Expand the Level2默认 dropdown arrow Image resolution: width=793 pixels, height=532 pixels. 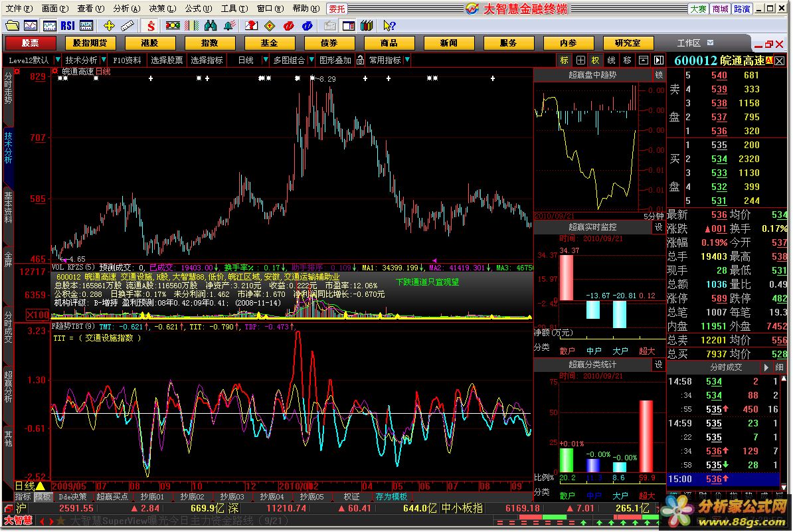58,60
